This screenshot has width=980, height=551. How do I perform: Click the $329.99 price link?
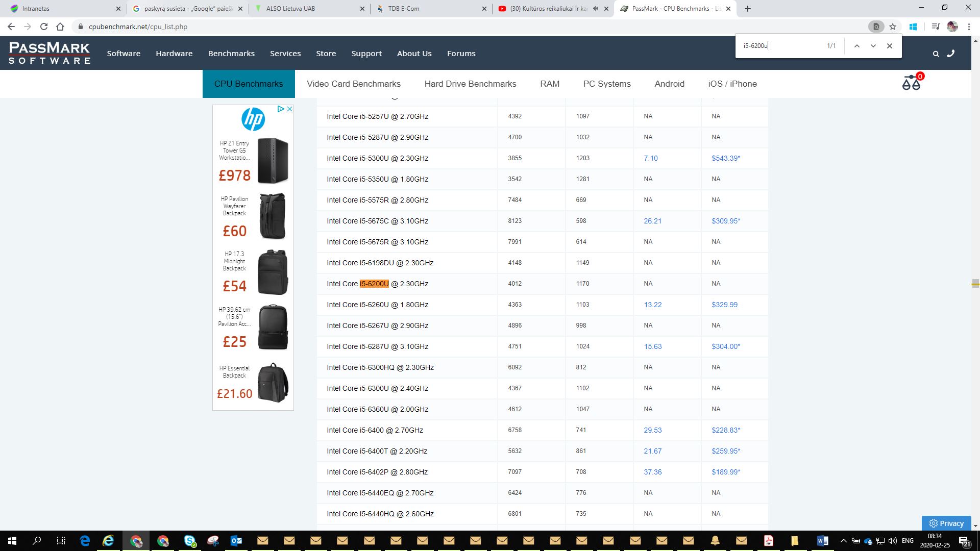pos(724,305)
